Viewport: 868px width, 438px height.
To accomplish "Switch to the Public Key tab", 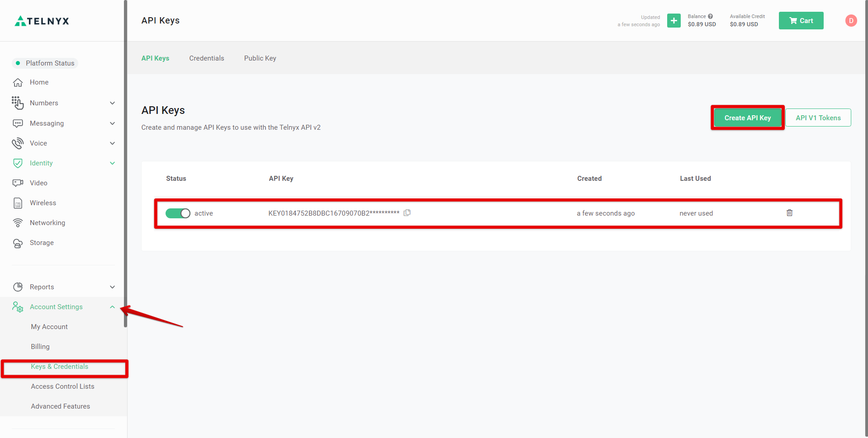I will click(x=260, y=58).
